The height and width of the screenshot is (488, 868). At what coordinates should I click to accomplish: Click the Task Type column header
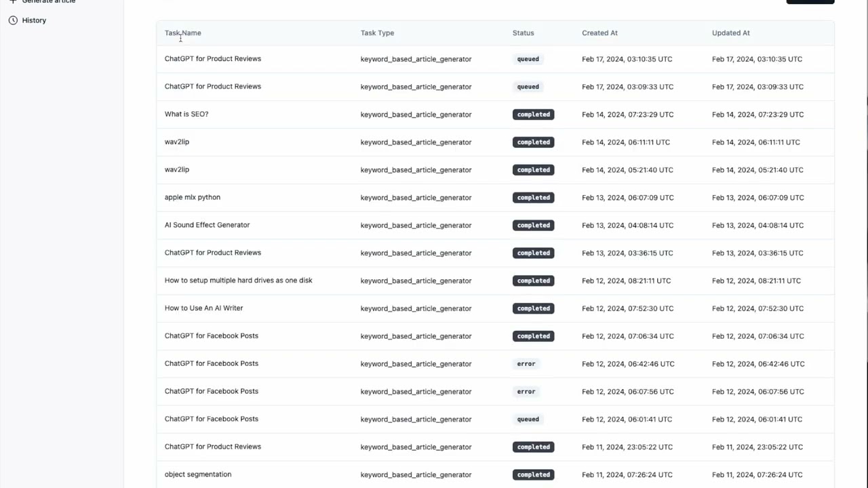click(377, 33)
